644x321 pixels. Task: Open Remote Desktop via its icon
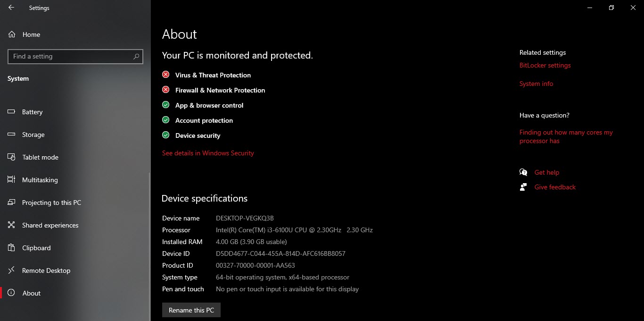tap(12, 270)
